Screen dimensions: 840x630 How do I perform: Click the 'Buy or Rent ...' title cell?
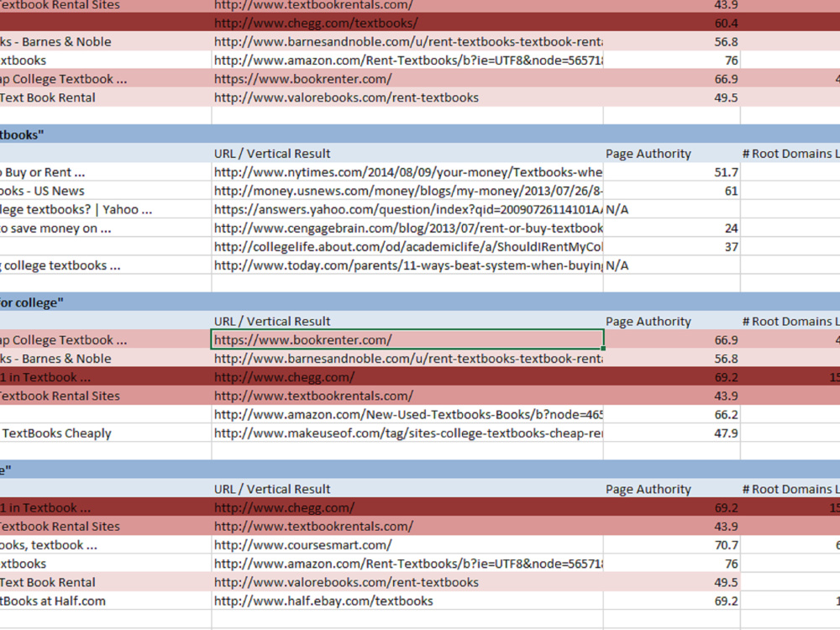tap(106, 172)
